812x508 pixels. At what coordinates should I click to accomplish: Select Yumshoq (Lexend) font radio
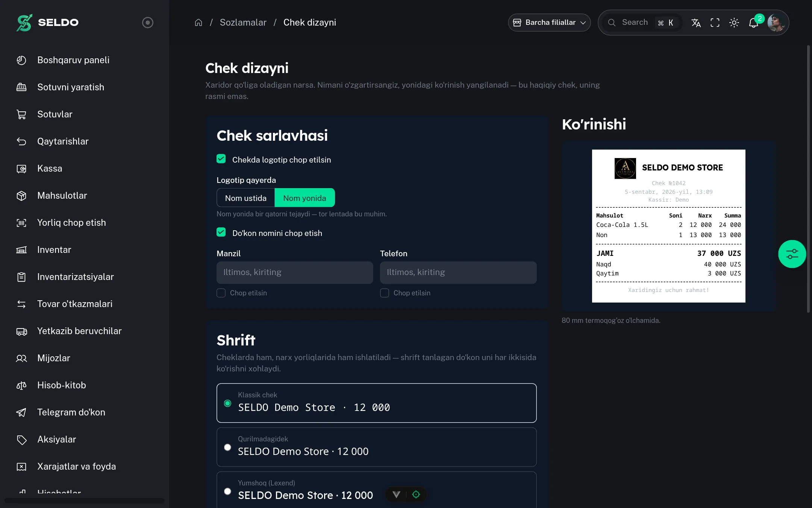(227, 491)
